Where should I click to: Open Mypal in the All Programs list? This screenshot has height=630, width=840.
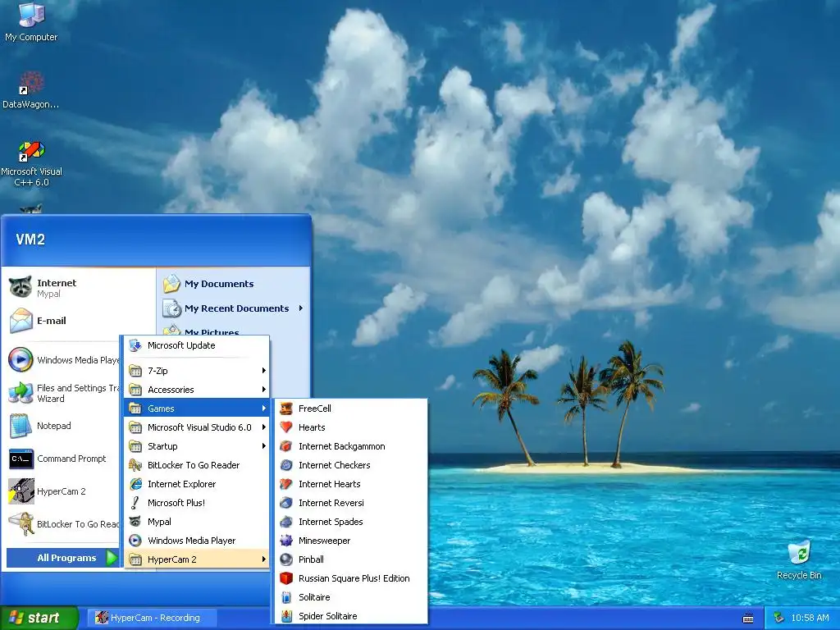[196, 522]
